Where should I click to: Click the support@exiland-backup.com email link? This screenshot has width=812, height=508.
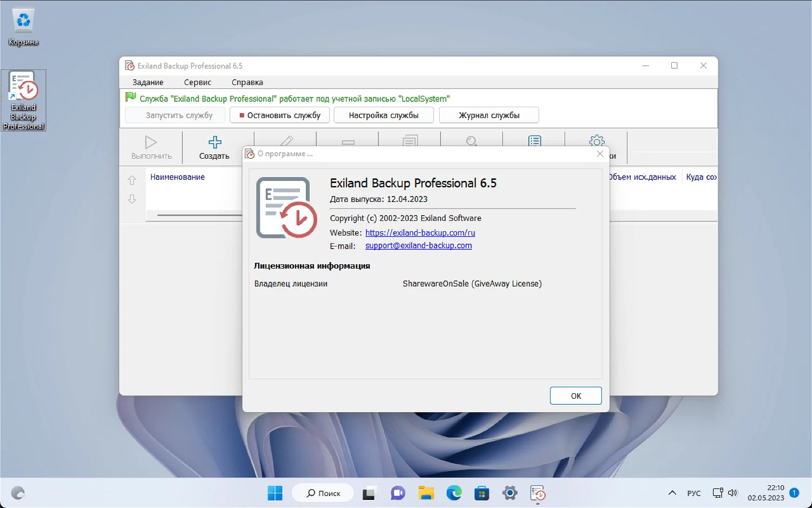coord(418,245)
